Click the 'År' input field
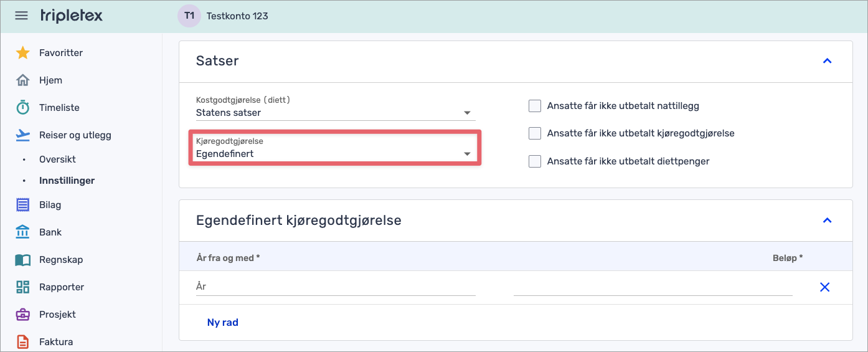 (x=335, y=287)
